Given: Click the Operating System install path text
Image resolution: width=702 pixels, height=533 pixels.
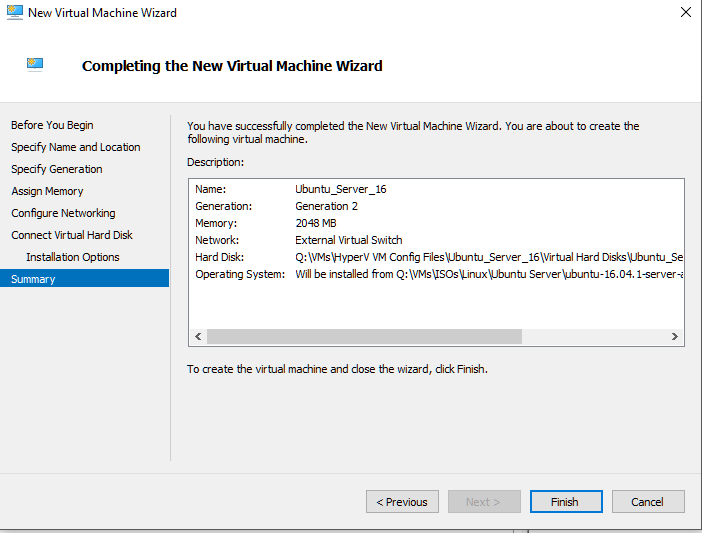Looking at the screenshot, I should coord(489,274).
